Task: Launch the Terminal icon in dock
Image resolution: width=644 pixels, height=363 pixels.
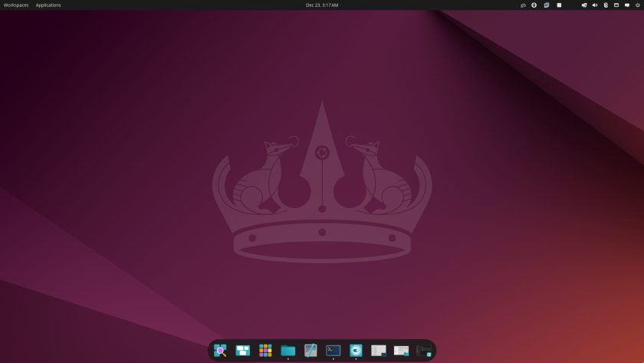Action: coord(333,350)
